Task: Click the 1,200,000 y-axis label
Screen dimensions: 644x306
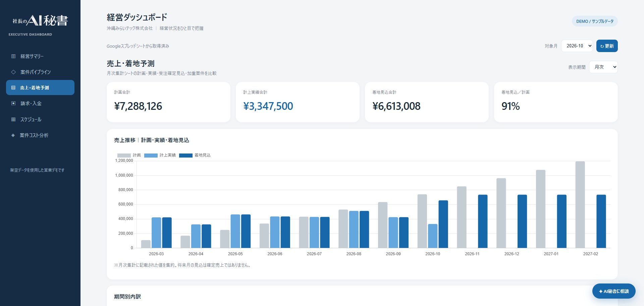Action: click(x=124, y=161)
